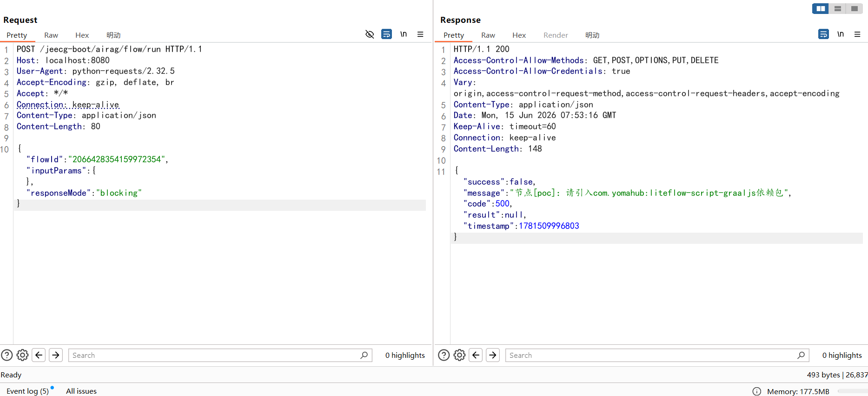Screen dimensions: 868x396
Task: Open the Event log panel
Action: point(27,391)
